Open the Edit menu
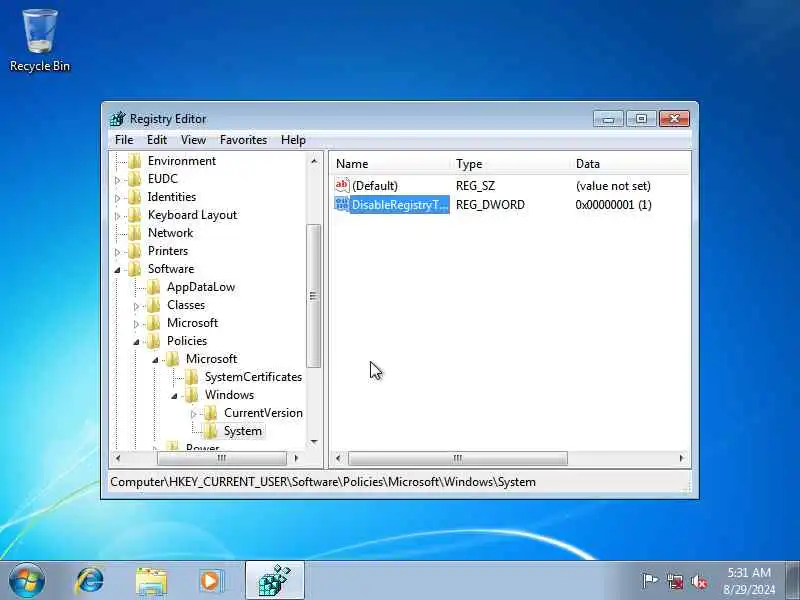The image size is (800, 600). coord(157,140)
